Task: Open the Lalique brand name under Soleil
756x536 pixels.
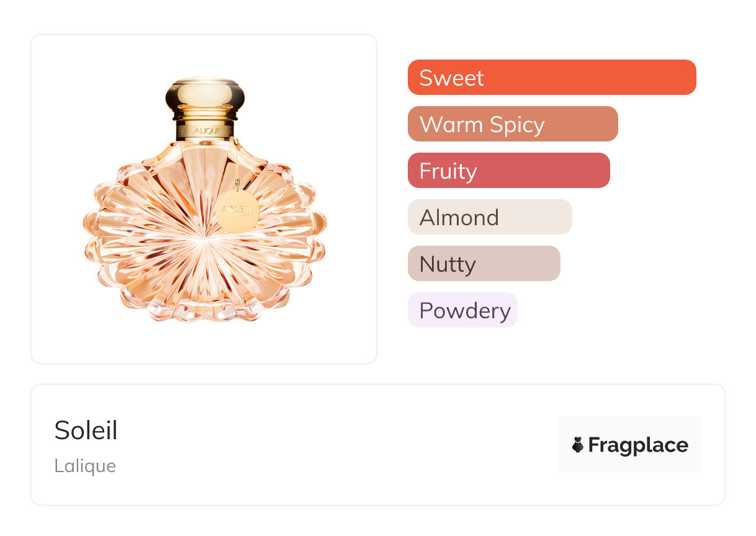Action: click(85, 466)
